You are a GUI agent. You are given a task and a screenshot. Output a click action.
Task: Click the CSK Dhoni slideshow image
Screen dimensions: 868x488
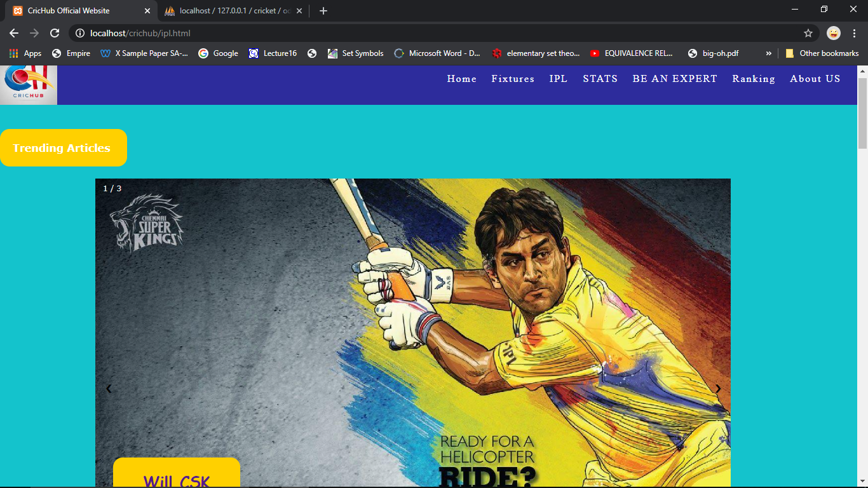click(x=413, y=333)
